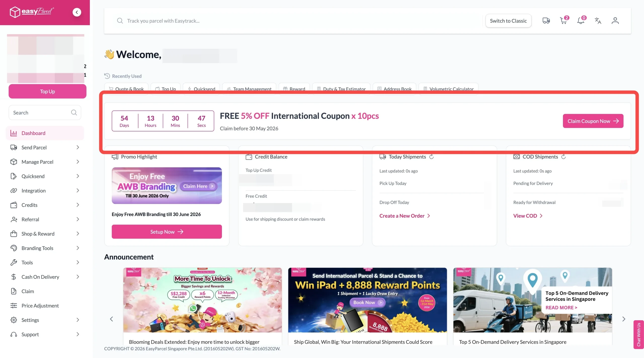Select Duty & Tax Estimator shortcut
This screenshot has width=644, height=358.
(341, 89)
